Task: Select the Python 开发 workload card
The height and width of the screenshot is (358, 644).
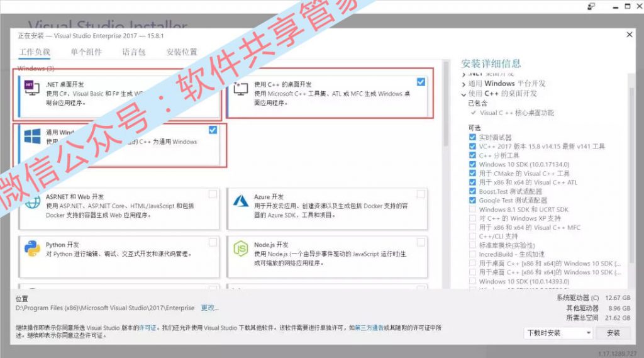Action: click(119, 257)
